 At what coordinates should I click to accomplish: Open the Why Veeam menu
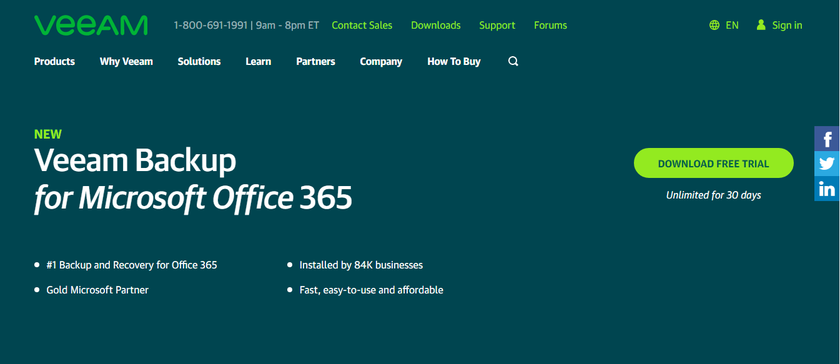coord(126,62)
